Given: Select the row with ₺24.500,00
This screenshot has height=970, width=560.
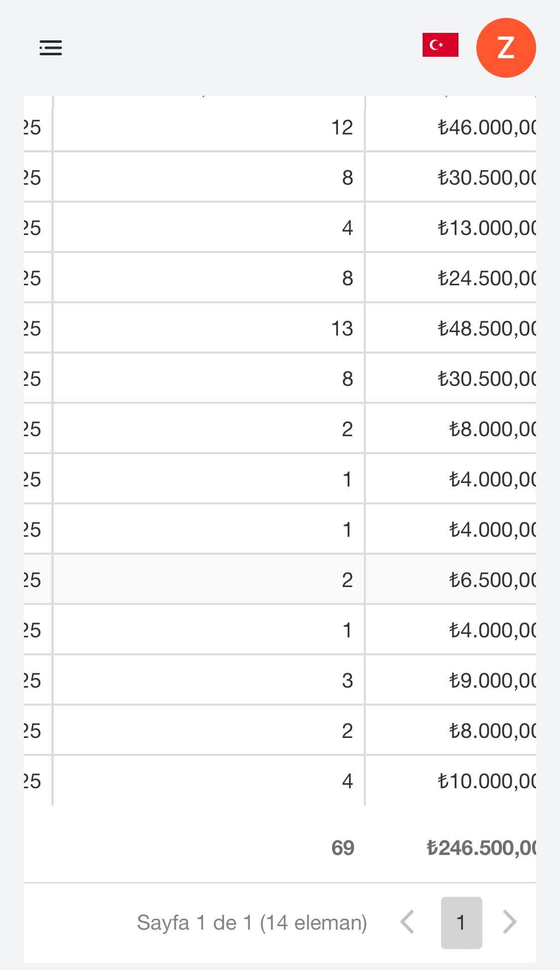Looking at the screenshot, I should point(280,278).
